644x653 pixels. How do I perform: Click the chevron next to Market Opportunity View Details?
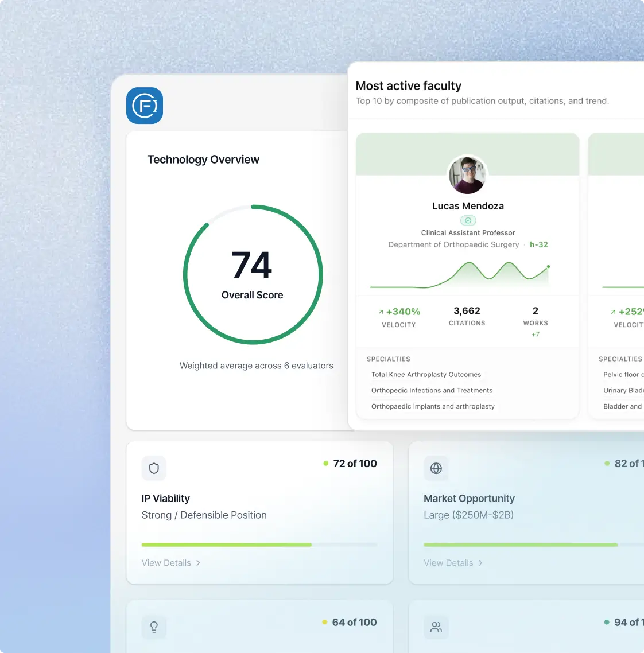click(x=480, y=563)
